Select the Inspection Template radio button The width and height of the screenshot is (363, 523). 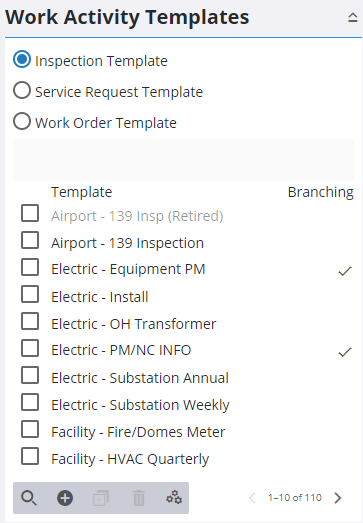[22, 60]
